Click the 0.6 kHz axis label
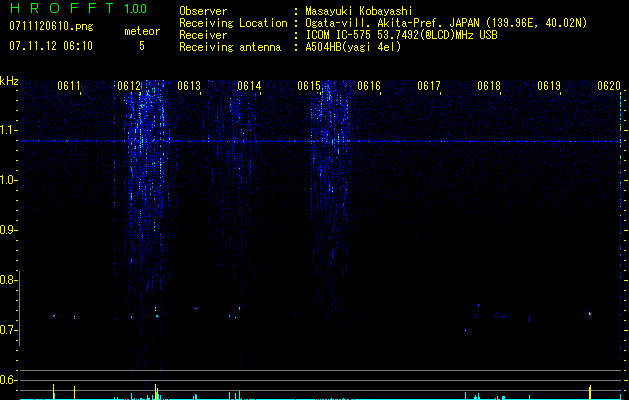Viewport: 629px width, 400px height. click(7, 380)
